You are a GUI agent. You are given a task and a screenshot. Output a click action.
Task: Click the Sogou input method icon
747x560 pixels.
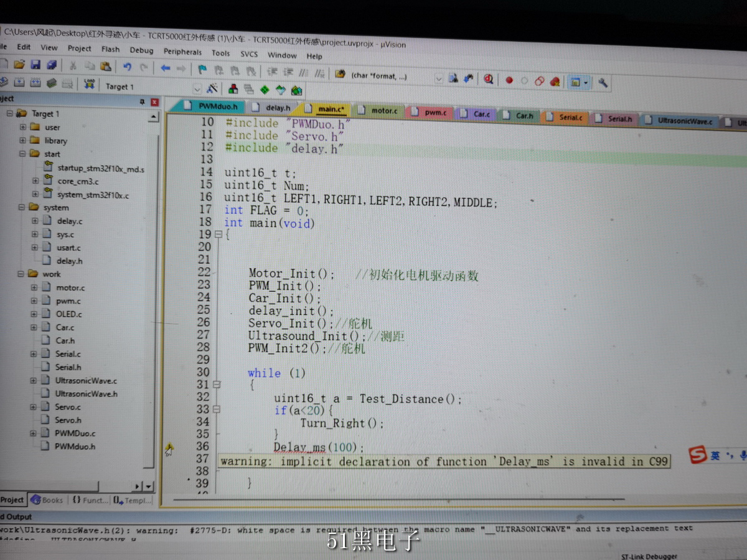click(698, 455)
